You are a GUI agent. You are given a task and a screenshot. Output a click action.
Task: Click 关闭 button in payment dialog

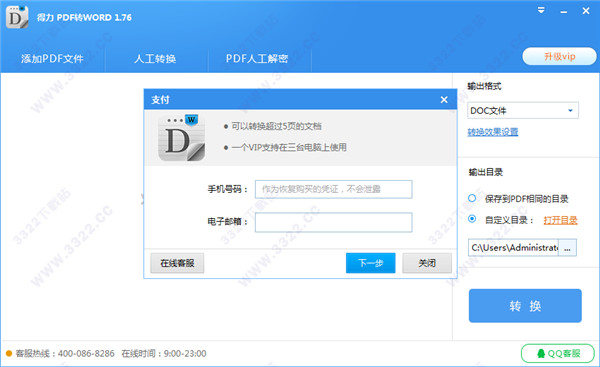[427, 263]
